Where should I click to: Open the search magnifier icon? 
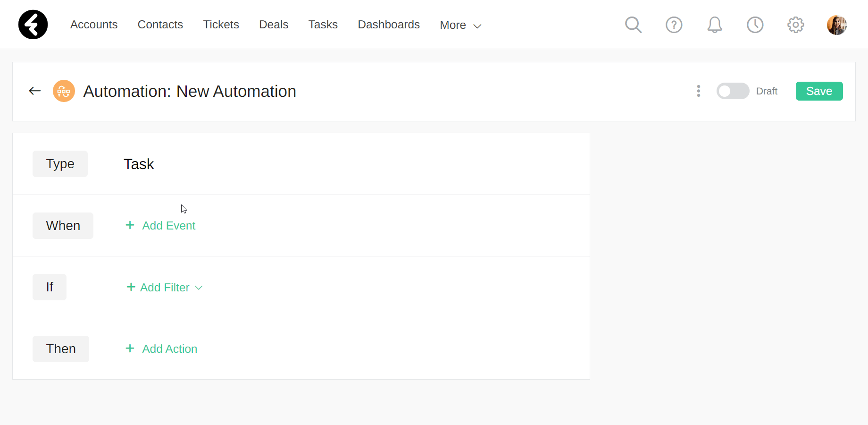(x=633, y=25)
